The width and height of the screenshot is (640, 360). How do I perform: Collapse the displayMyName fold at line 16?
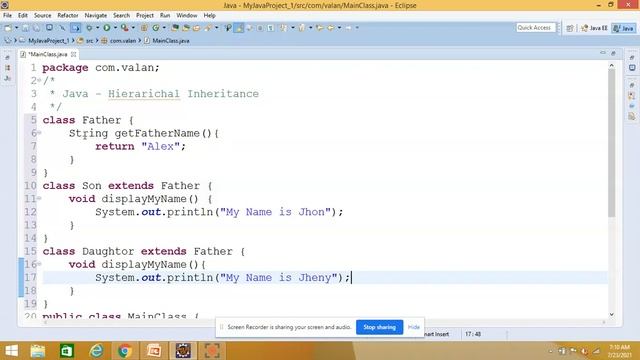pyautogui.click(x=39, y=264)
